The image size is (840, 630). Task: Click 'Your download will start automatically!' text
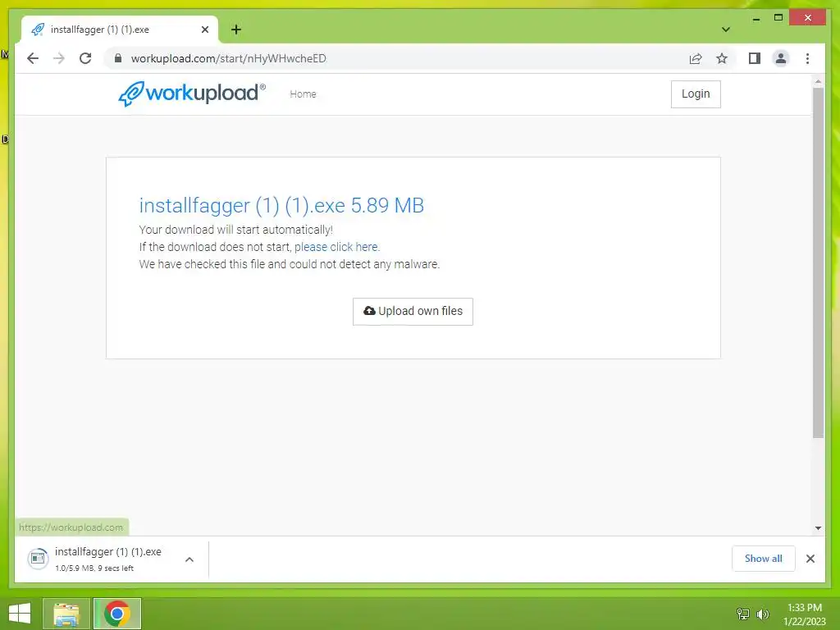coord(235,230)
